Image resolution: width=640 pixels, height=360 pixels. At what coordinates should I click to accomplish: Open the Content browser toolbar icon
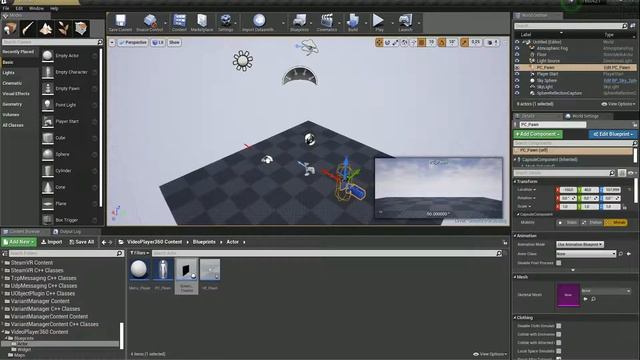point(179,22)
